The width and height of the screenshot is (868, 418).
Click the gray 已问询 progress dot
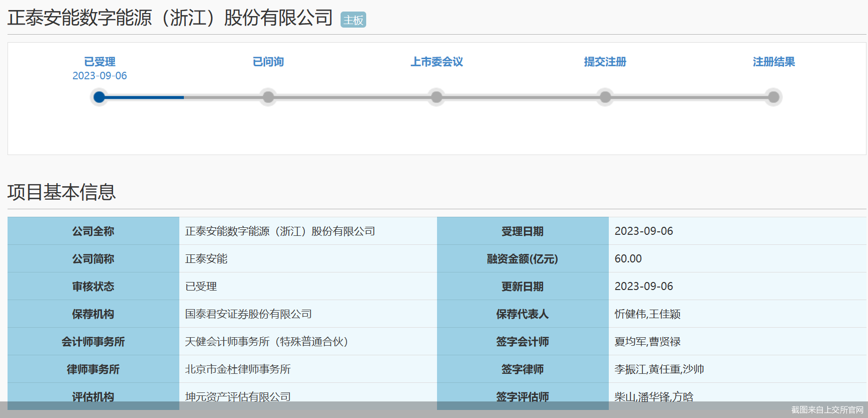[x=268, y=97]
